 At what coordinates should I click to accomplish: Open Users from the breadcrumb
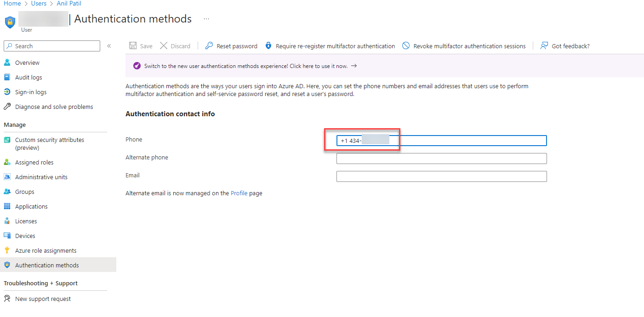[39, 3]
